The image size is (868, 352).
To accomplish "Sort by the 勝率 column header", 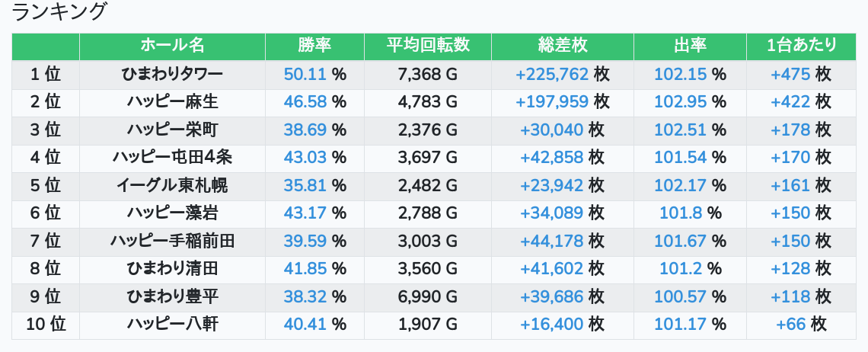I will (314, 46).
